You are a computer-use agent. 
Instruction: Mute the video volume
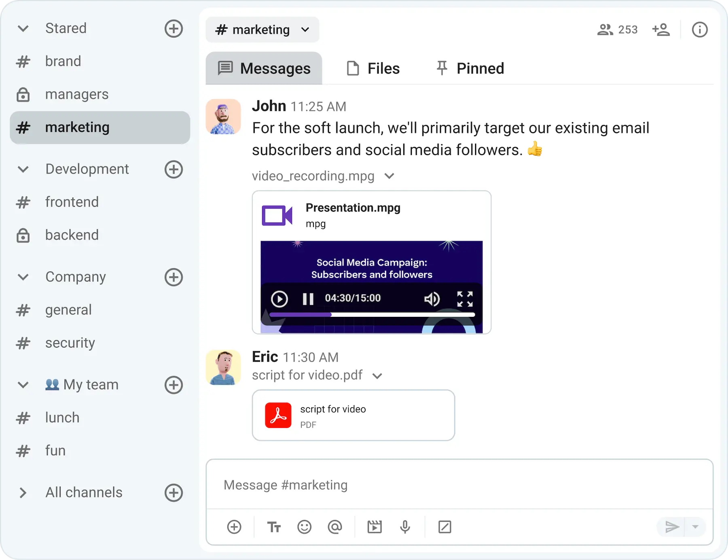tap(432, 299)
